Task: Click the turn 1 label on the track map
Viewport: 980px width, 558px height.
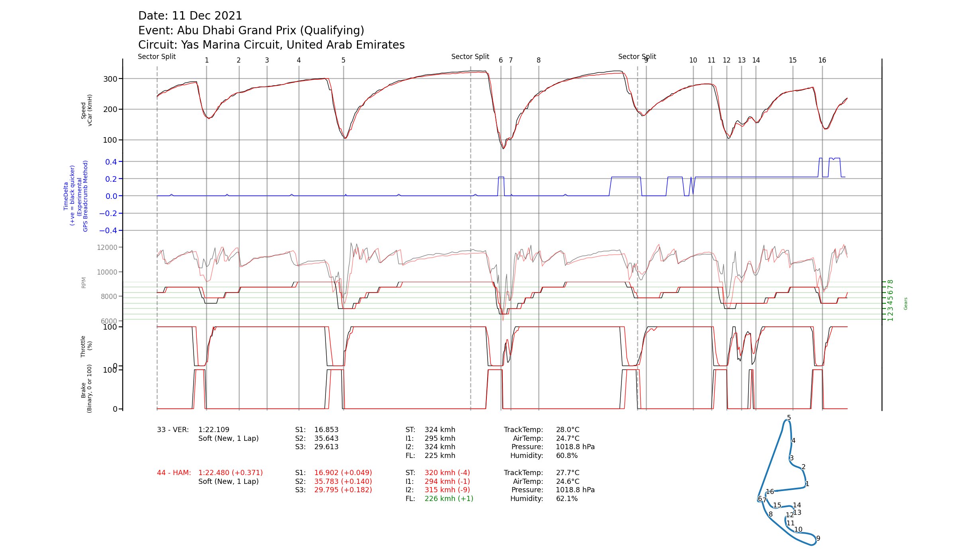Action: [x=807, y=484]
